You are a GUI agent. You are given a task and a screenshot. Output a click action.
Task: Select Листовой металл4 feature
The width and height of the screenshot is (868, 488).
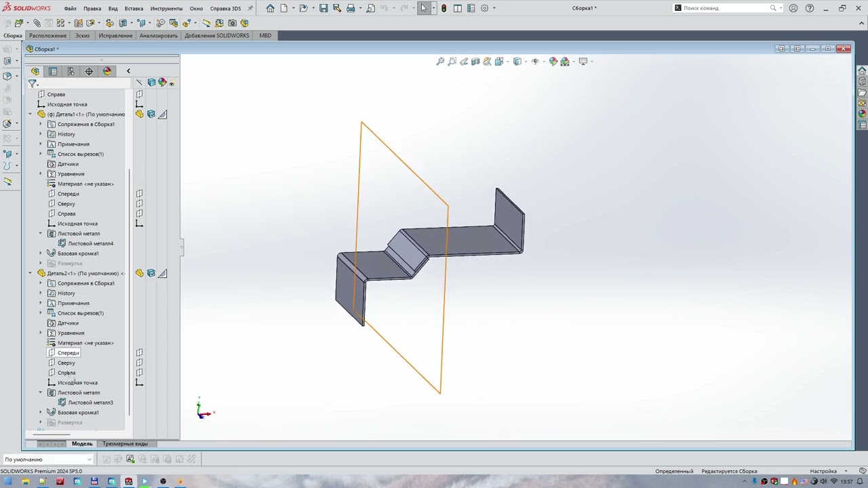coord(90,243)
